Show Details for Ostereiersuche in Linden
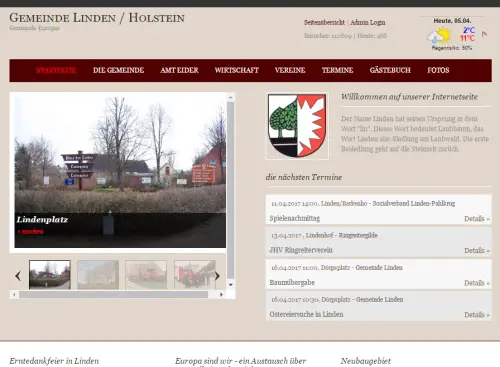The width and height of the screenshot is (500, 367). pos(477,315)
